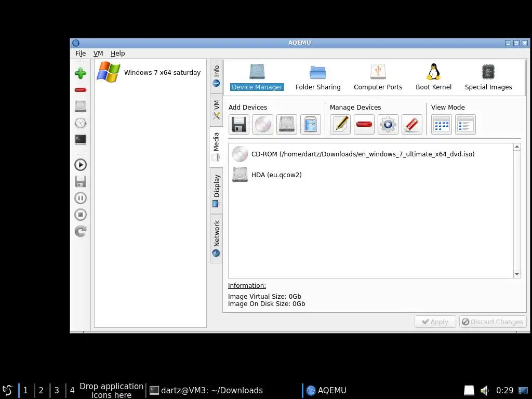The image size is (532, 399).
Task: Switch to the Display tab
Action: coord(216,191)
